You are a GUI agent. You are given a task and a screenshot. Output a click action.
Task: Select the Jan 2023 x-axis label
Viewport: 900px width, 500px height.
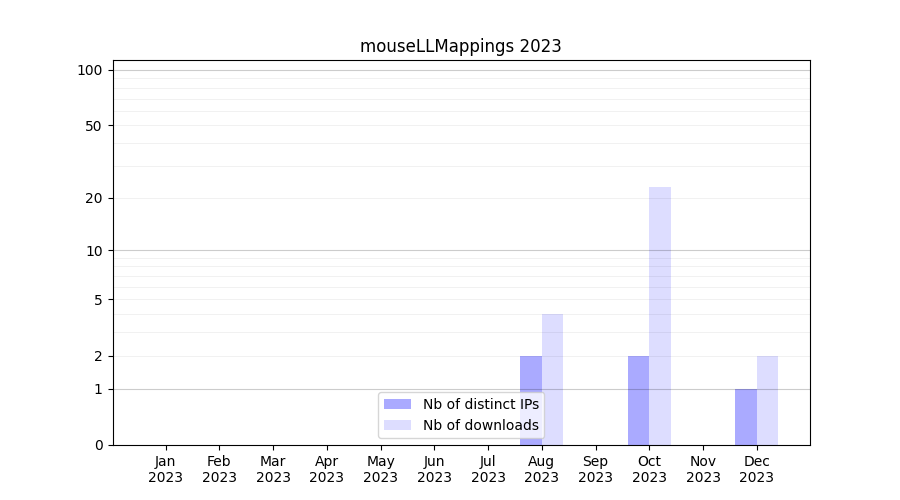click(x=165, y=469)
